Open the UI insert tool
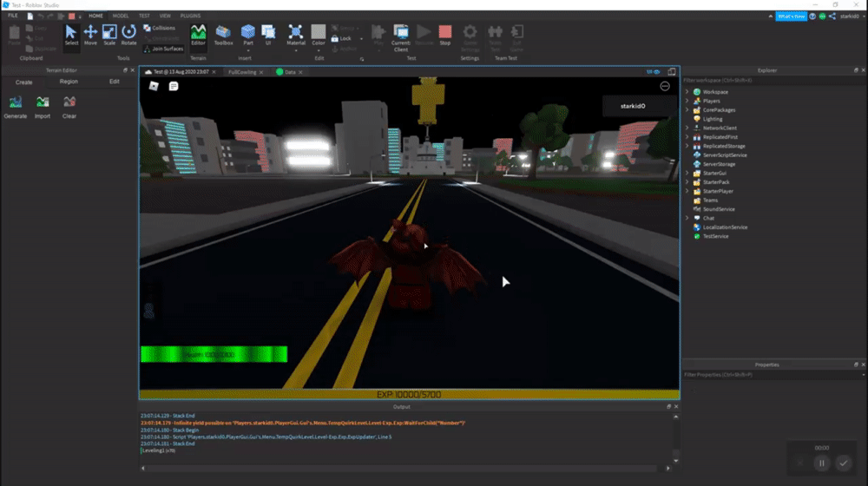The image size is (868, 486). click(268, 36)
